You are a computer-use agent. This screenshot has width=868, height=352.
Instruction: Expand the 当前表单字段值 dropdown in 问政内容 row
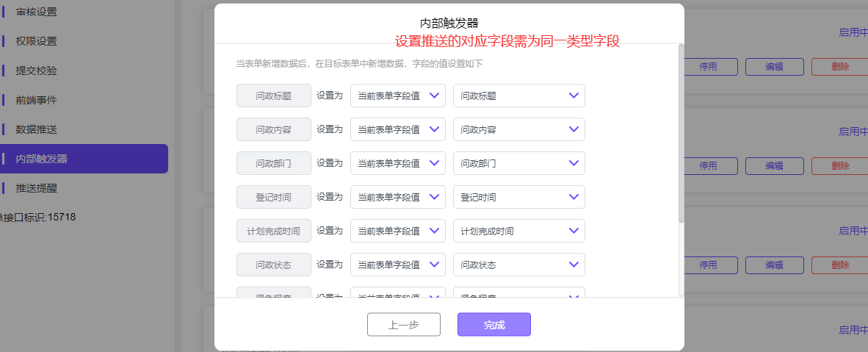(x=397, y=129)
